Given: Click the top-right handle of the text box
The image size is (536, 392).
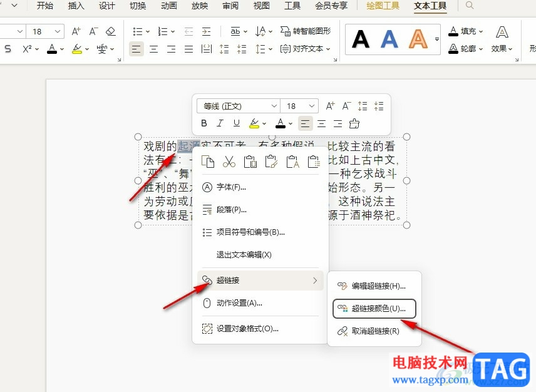Looking at the screenshot, I should [406, 137].
